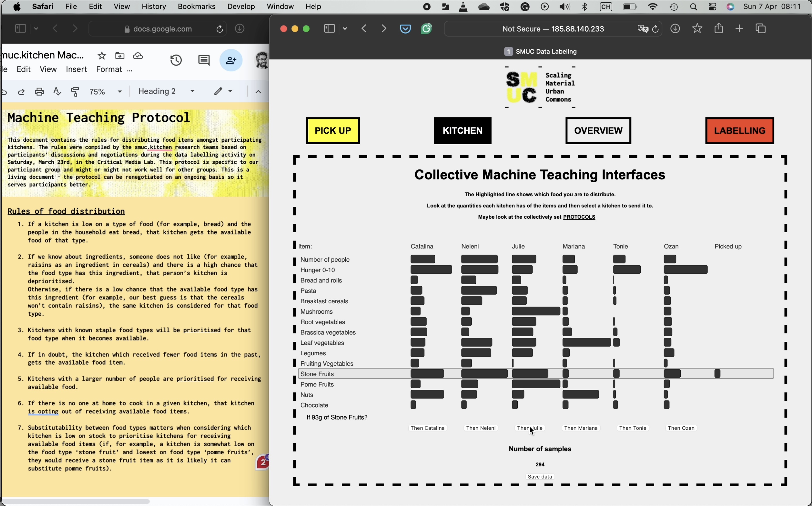
Task: Open macOS Control Centre toggles in the menu bar
Action: (712, 7)
